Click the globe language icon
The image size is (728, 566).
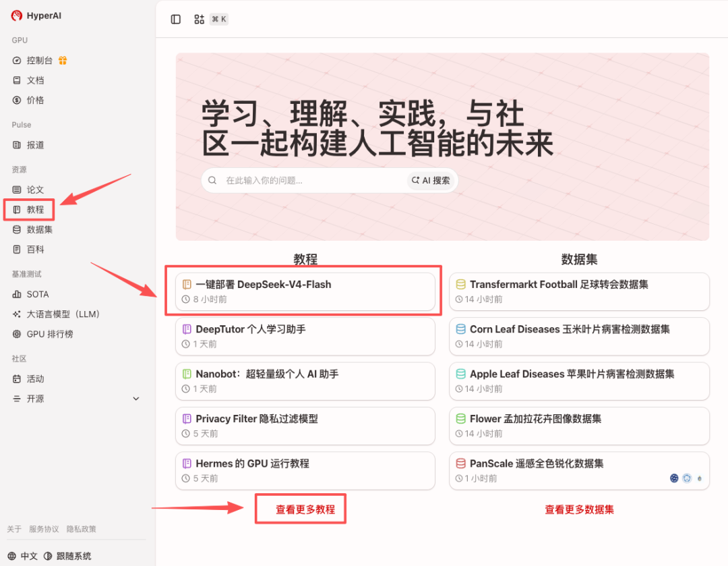click(12, 557)
